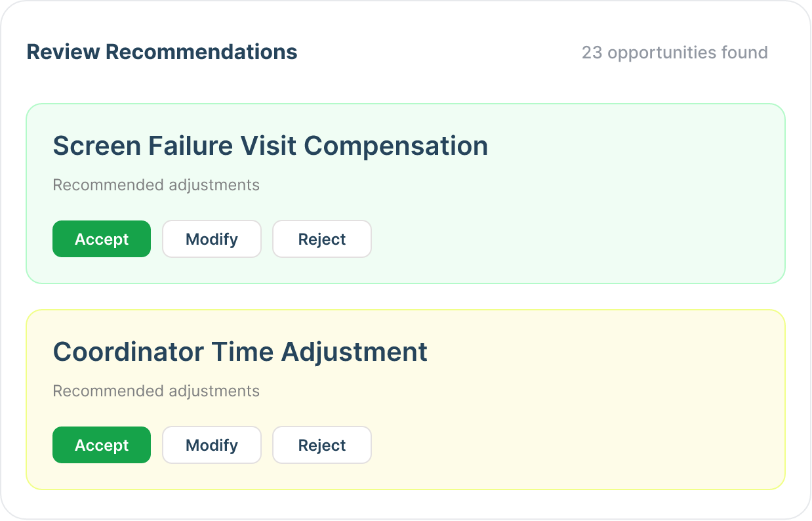
Task: Reject the Screen Failure Visit Compensation recommendation
Action: click(322, 239)
